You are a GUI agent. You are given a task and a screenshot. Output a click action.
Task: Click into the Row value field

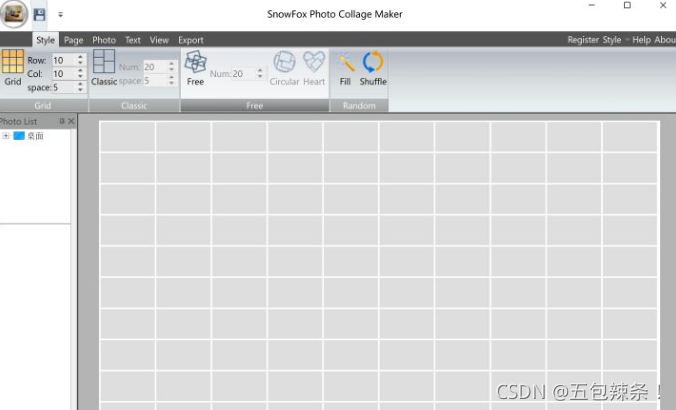tap(62, 60)
